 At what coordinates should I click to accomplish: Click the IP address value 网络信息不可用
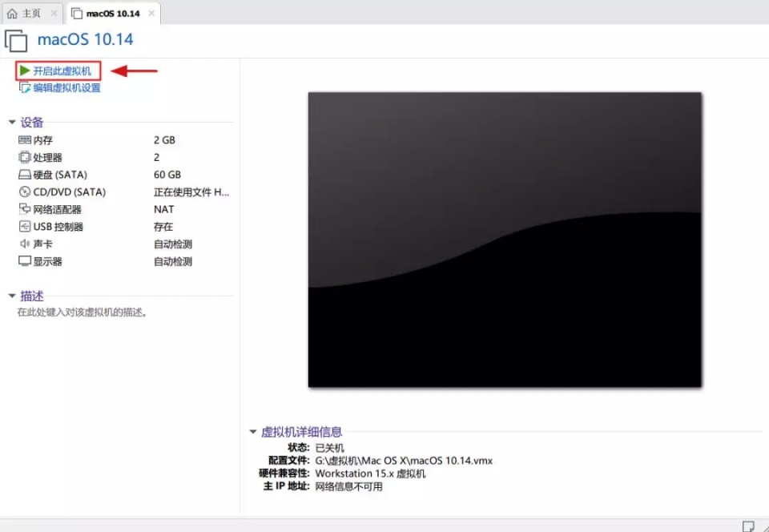pyautogui.click(x=348, y=486)
